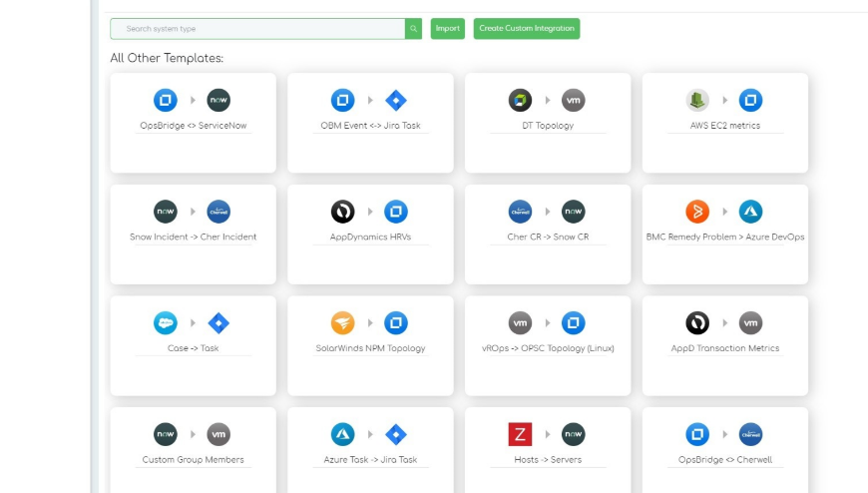Open OpsBridge <> Cherwell label
Image resolution: width=868 pixels, height=493 pixels.
click(725, 460)
